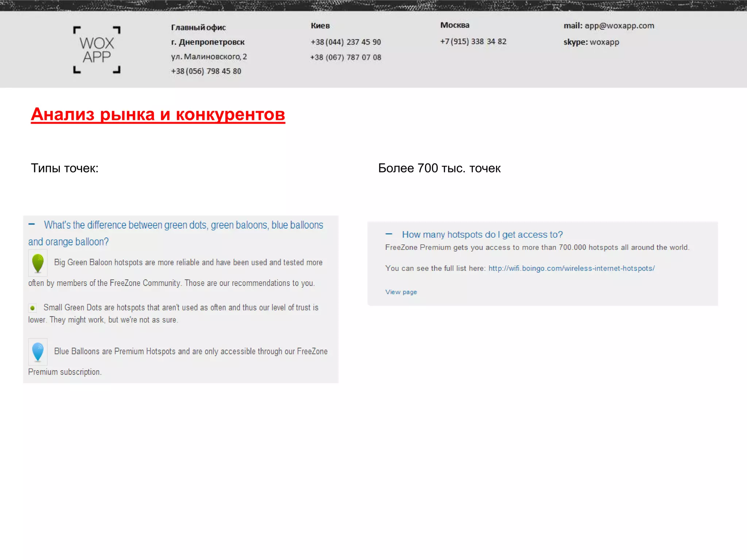Viewport: 747px width, 560px height.
Task: Click the blue balloon icon
Action: click(x=38, y=352)
